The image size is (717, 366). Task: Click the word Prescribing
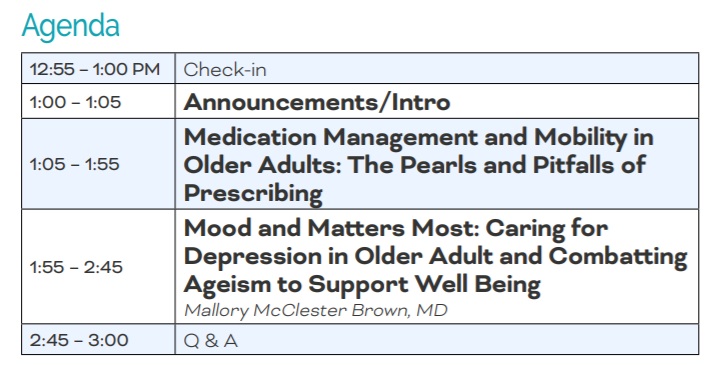pos(253,194)
